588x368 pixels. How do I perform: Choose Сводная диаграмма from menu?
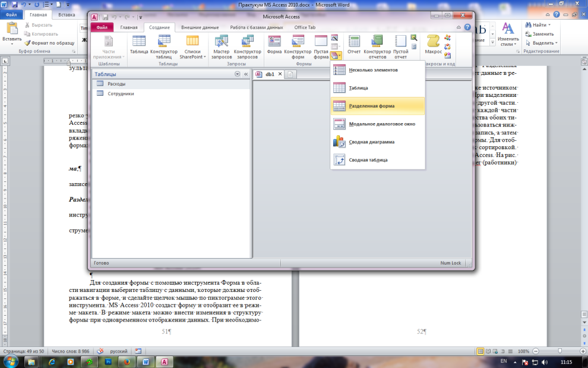tap(378, 142)
